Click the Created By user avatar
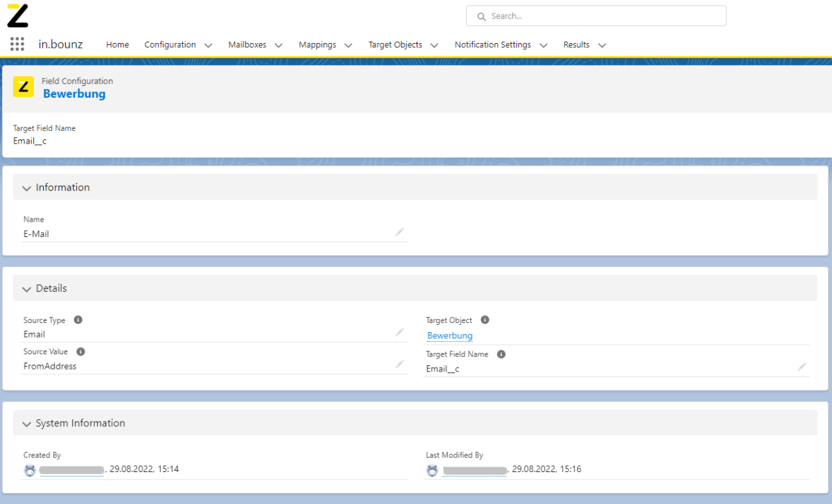The image size is (832, 504). pos(30,470)
